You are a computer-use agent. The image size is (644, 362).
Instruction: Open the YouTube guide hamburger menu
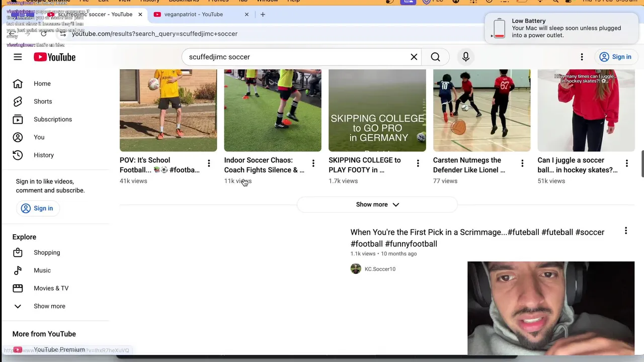[x=18, y=57]
